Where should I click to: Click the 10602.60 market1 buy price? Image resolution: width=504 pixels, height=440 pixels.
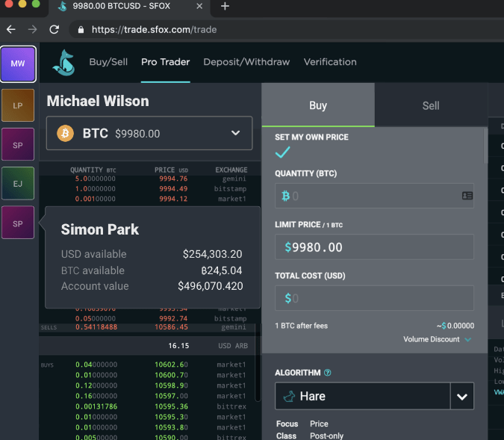(x=171, y=365)
